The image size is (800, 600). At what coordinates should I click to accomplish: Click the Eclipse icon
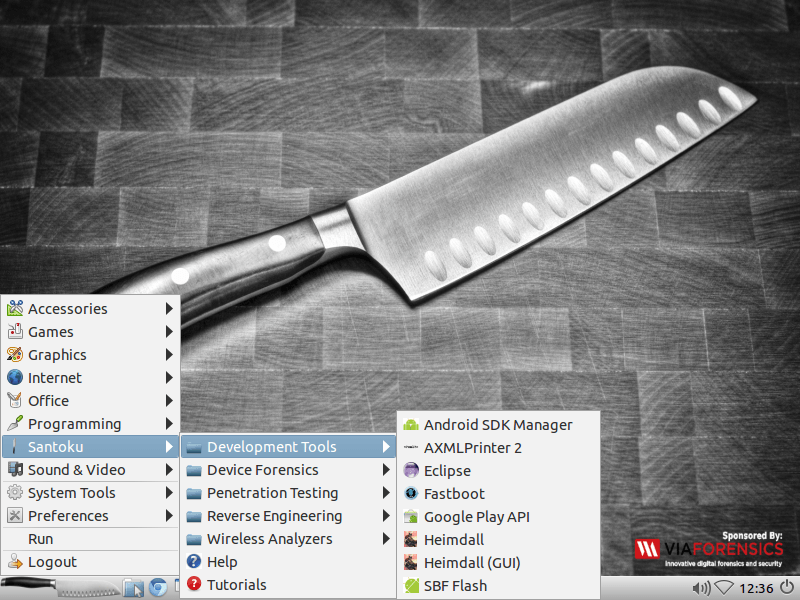click(411, 470)
